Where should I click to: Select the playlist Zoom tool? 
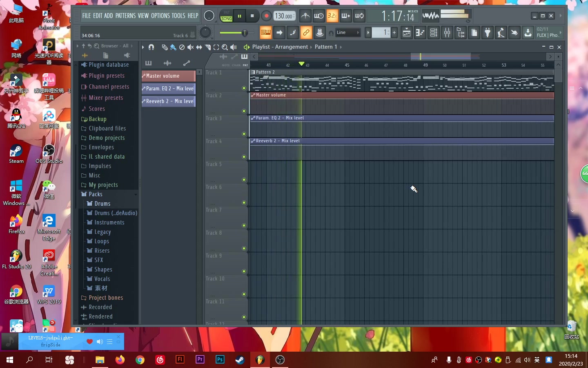(x=225, y=47)
